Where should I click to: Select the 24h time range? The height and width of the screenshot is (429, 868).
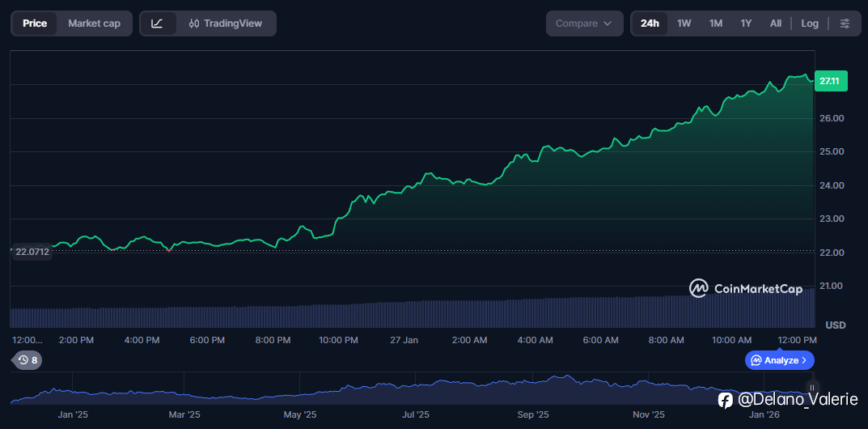click(x=650, y=23)
